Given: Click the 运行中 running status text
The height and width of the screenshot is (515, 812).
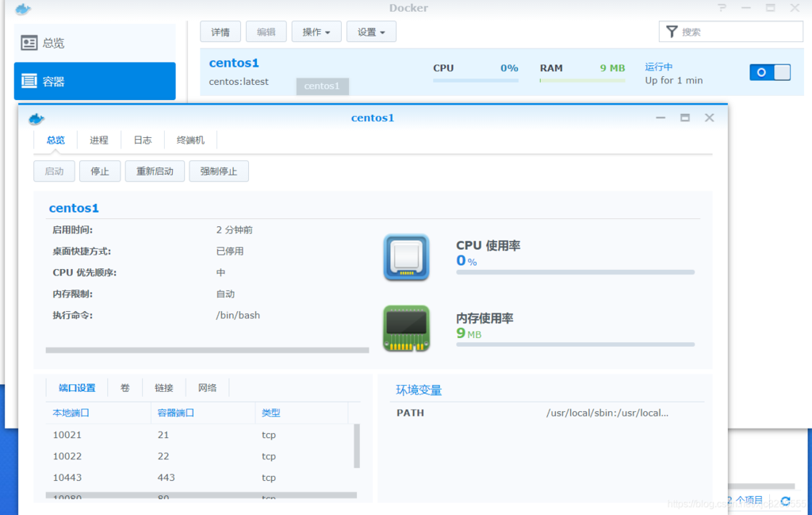Looking at the screenshot, I should click(x=659, y=67).
